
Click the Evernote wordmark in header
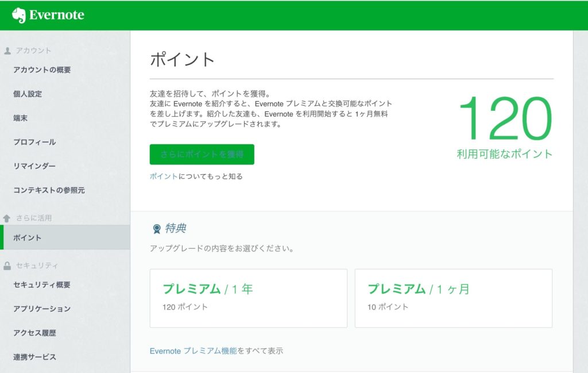pos(57,15)
